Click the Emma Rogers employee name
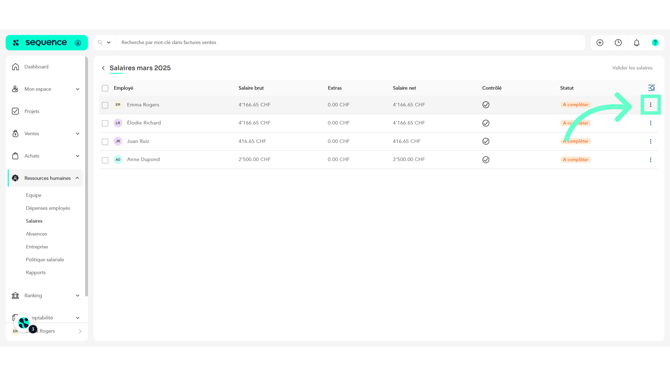670x376 pixels. click(143, 105)
